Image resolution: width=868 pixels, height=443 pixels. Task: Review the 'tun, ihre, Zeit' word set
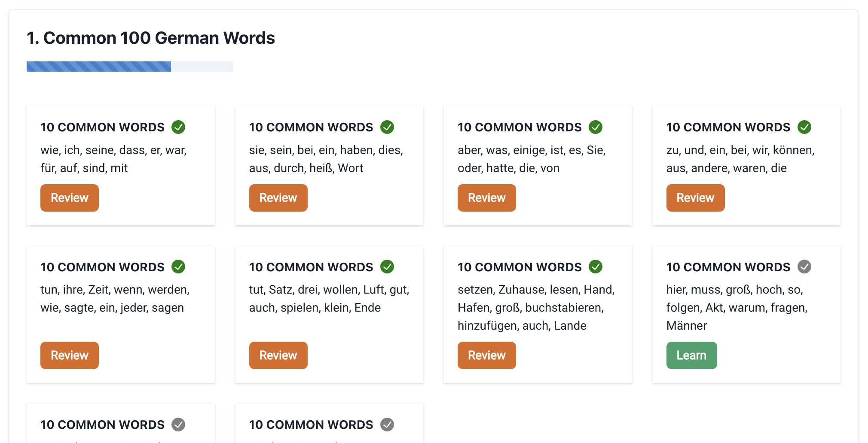point(70,355)
